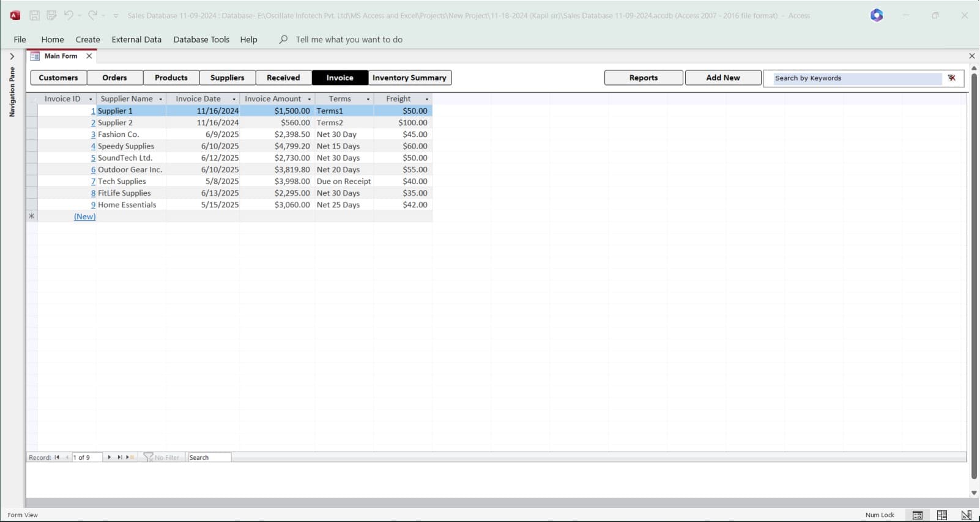Open the Database Tools ribbon tab
The image size is (980, 522).
[201, 39]
